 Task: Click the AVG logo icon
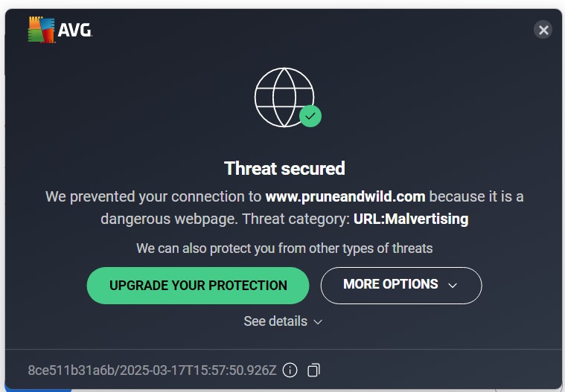[x=42, y=30]
